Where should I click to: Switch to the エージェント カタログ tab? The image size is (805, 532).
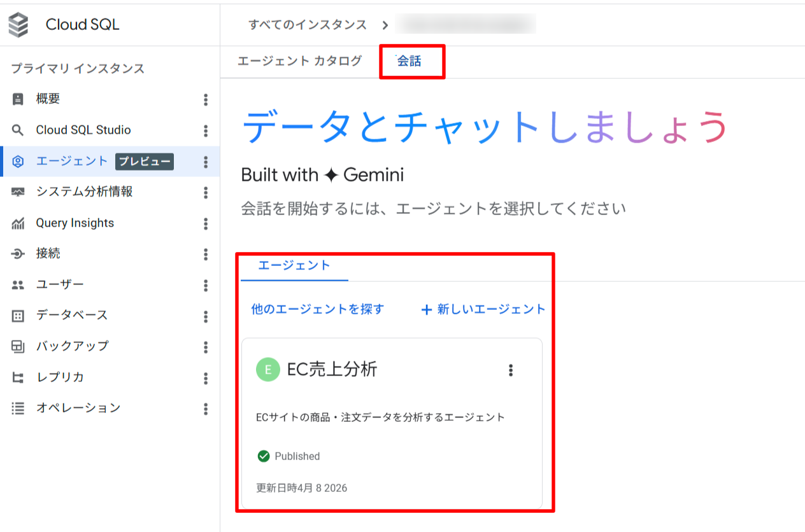coord(299,61)
